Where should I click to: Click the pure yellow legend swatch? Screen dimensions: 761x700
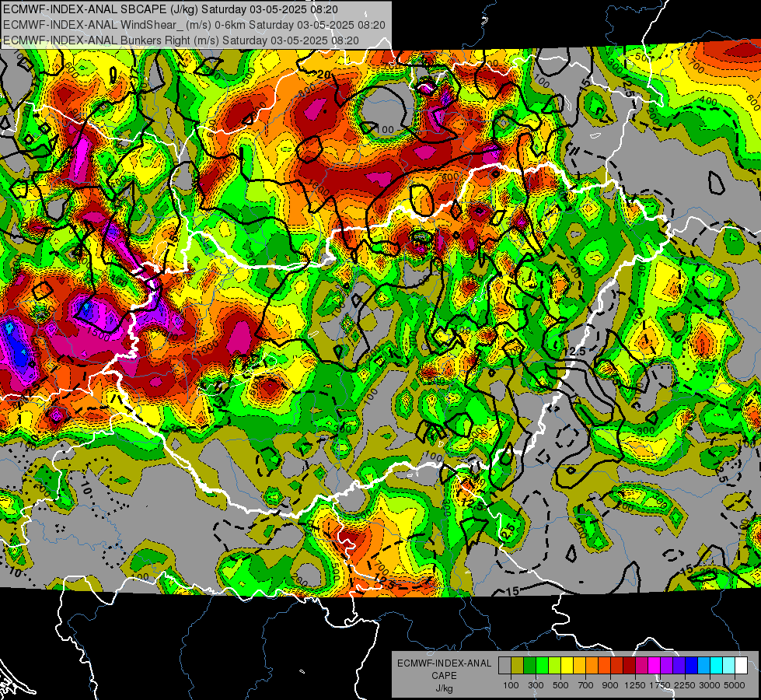[x=567, y=666]
